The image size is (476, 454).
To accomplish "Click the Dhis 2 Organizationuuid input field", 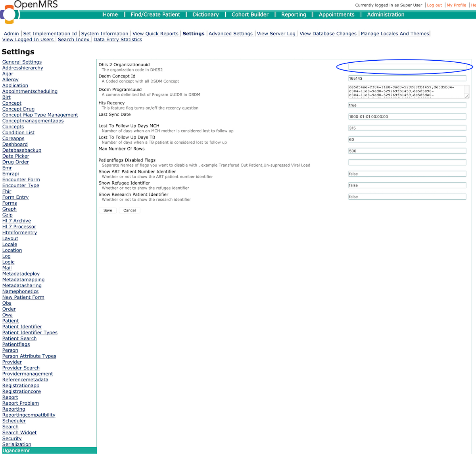I will tap(407, 67).
